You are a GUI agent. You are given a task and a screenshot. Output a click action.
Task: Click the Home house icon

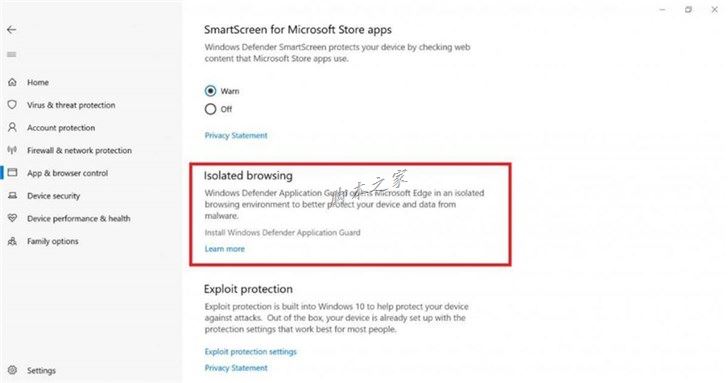(13, 82)
